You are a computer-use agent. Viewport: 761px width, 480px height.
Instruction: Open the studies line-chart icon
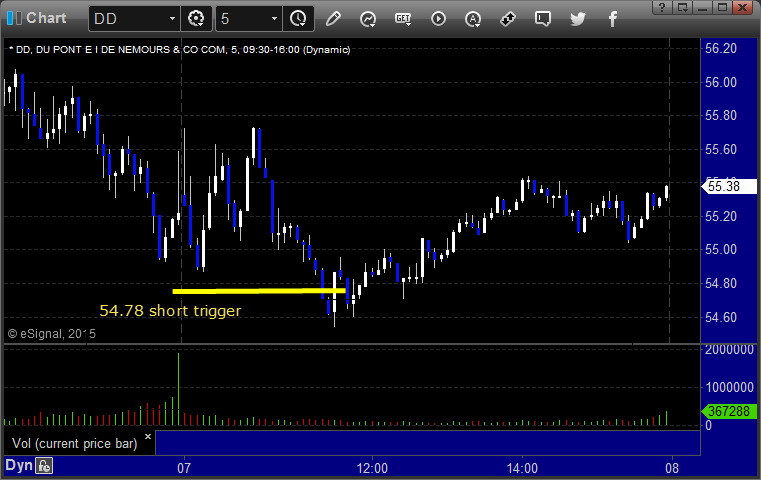click(368, 19)
